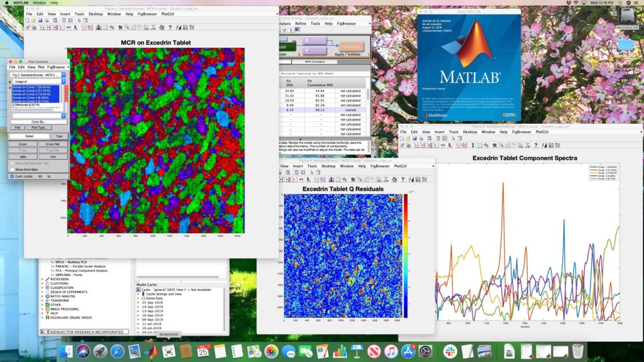The image size is (644, 362).
Task: Click the Q con button
Action: click(23, 144)
